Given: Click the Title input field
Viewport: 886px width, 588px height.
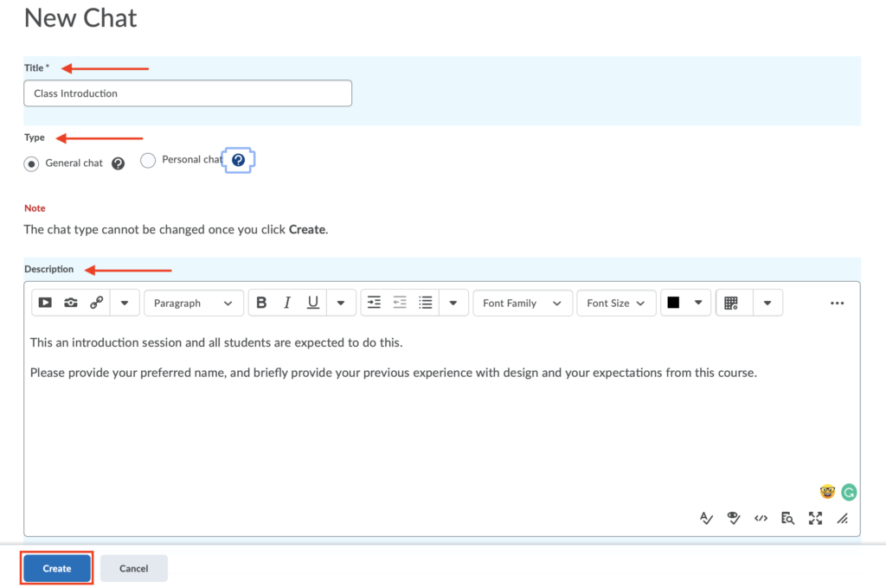Looking at the screenshot, I should tap(188, 93).
